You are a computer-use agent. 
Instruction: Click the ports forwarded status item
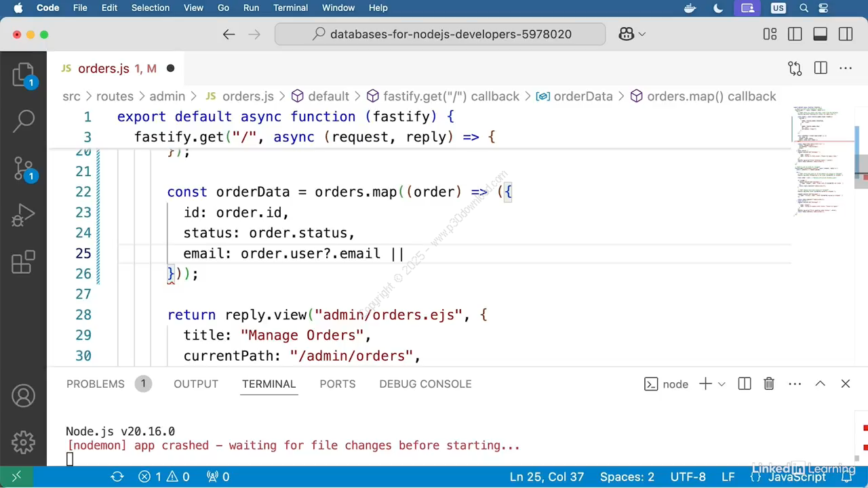coord(218,476)
